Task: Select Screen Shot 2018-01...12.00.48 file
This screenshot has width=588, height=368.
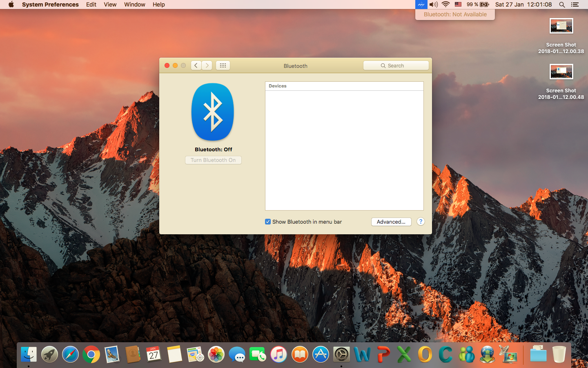Action: point(561,82)
